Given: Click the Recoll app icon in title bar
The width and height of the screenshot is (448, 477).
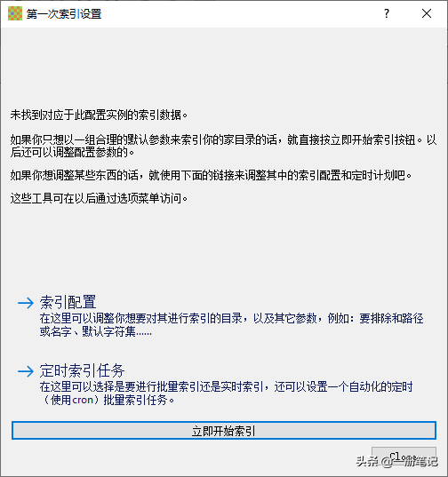Looking at the screenshot, I should pos(15,13).
